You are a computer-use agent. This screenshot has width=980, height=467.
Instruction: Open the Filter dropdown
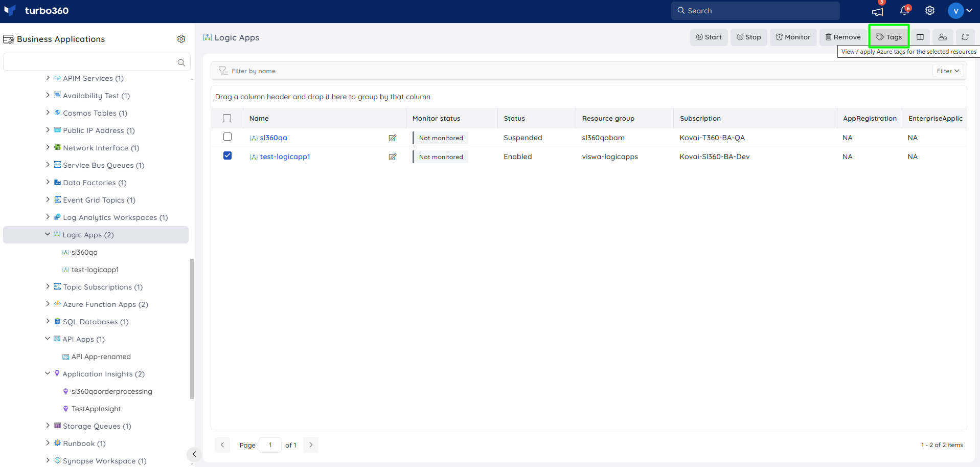948,71
